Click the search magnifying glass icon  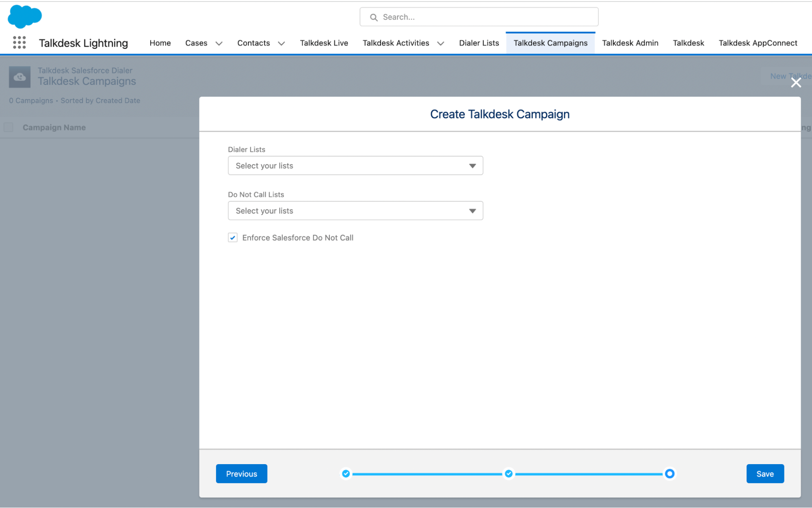(x=374, y=17)
